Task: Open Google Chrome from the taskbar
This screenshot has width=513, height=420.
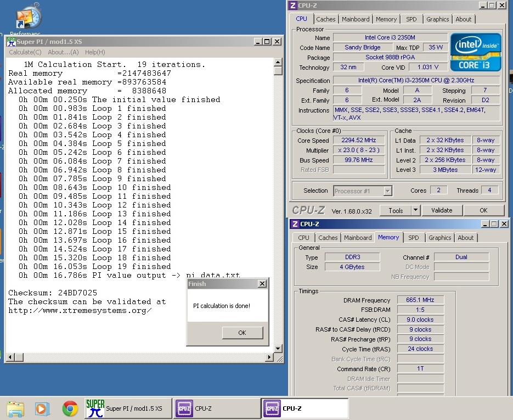Action: [70, 409]
